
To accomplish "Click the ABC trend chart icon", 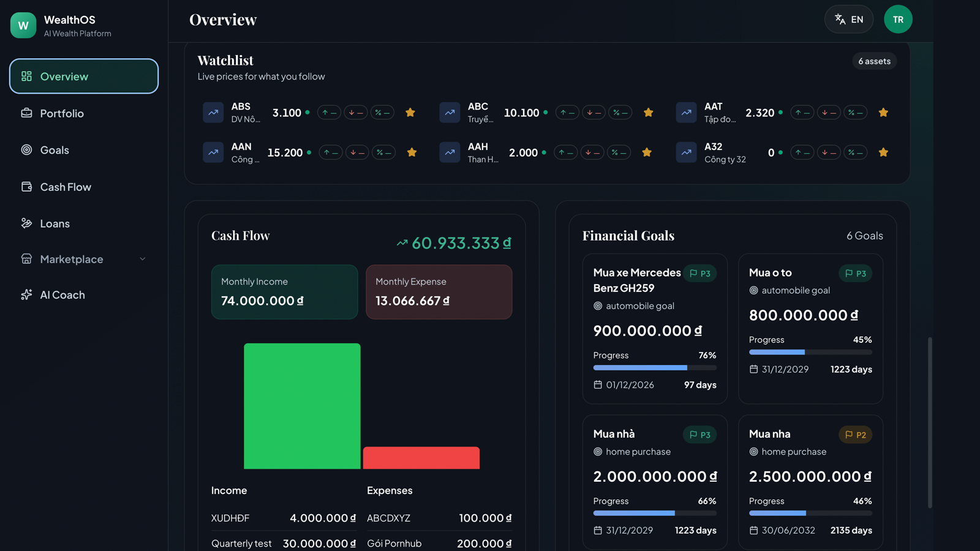I will click(x=450, y=113).
